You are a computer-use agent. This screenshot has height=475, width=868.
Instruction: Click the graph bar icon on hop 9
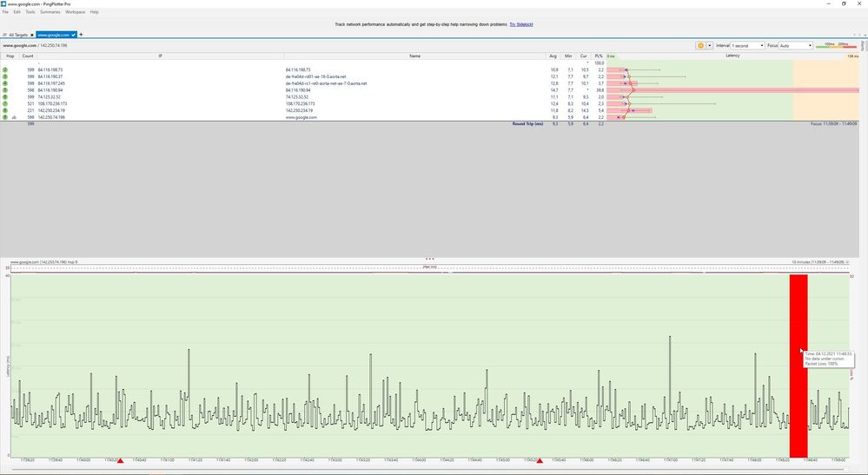pos(14,117)
